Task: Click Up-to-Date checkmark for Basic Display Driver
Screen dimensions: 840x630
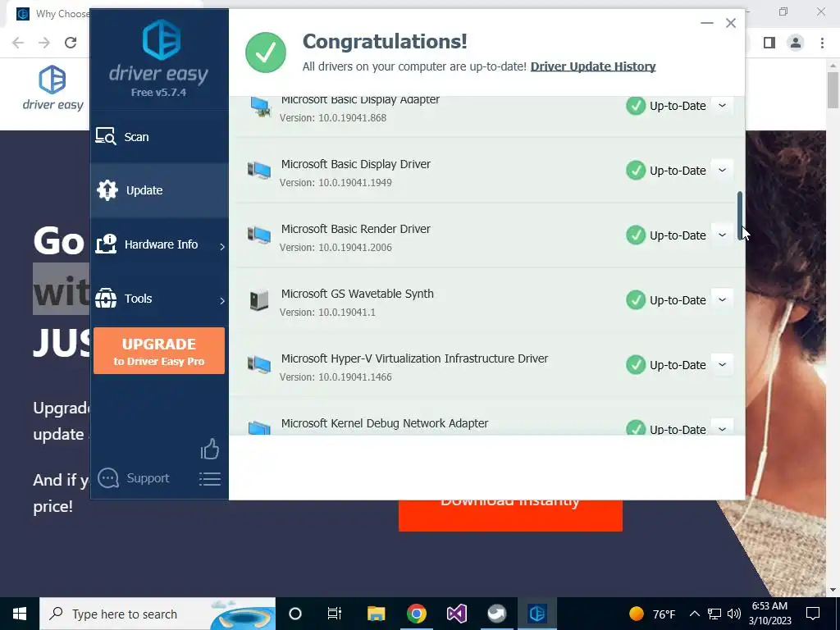Action: pyautogui.click(x=636, y=171)
